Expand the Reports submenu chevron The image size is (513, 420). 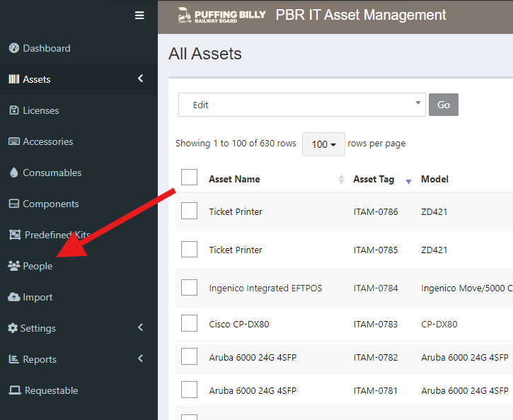pos(140,358)
